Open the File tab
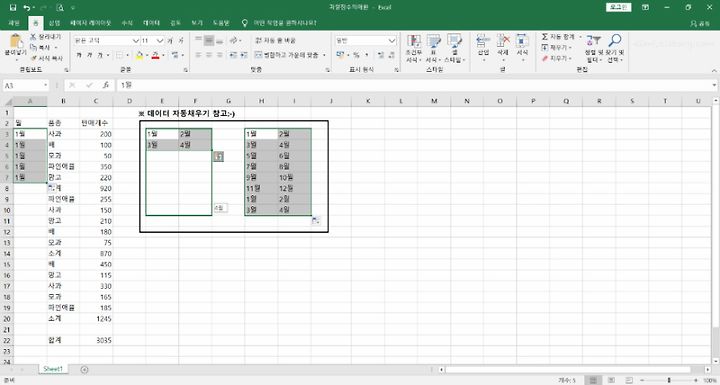720x385 pixels. click(14, 23)
